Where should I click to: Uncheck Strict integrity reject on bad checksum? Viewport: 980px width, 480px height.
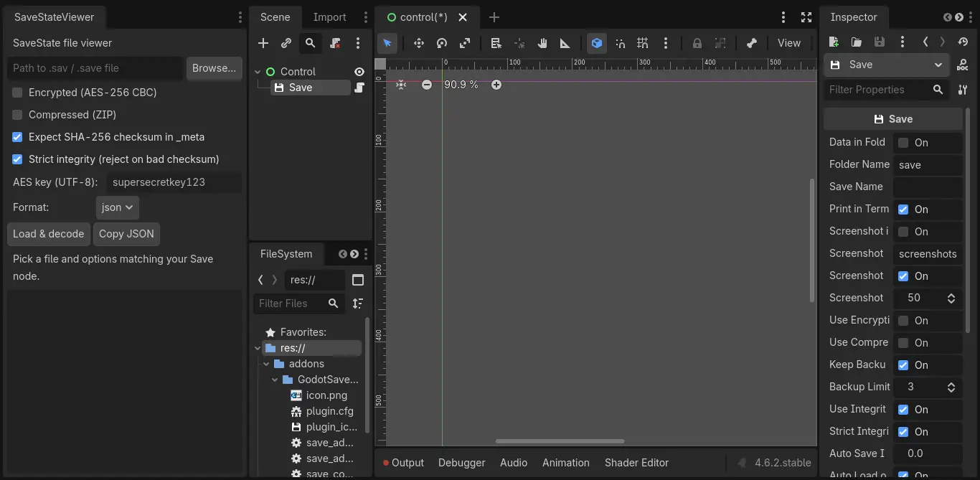[x=17, y=159]
